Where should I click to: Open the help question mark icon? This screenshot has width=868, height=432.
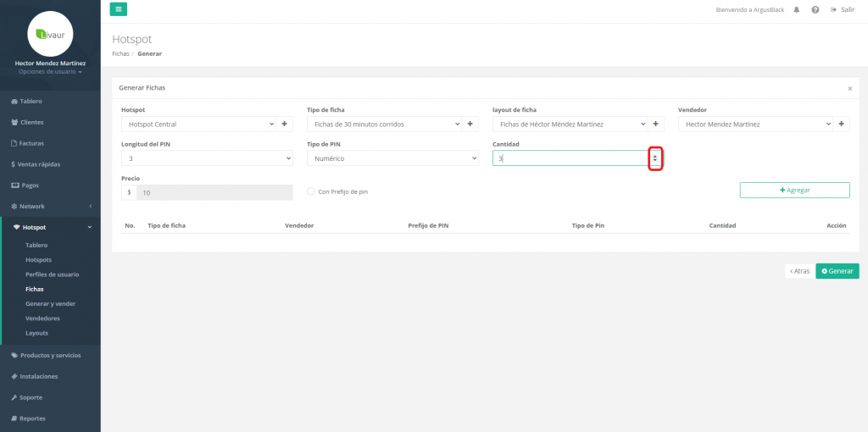[x=815, y=10]
